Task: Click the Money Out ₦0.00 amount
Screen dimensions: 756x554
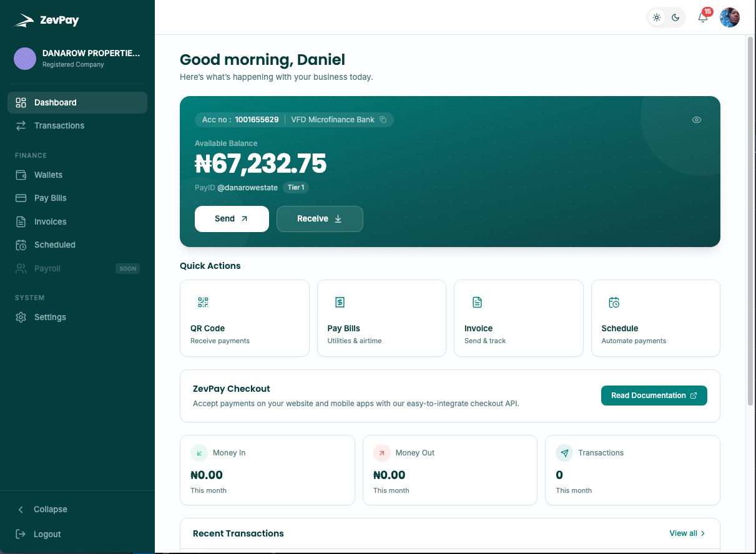Action: (390, 475)
